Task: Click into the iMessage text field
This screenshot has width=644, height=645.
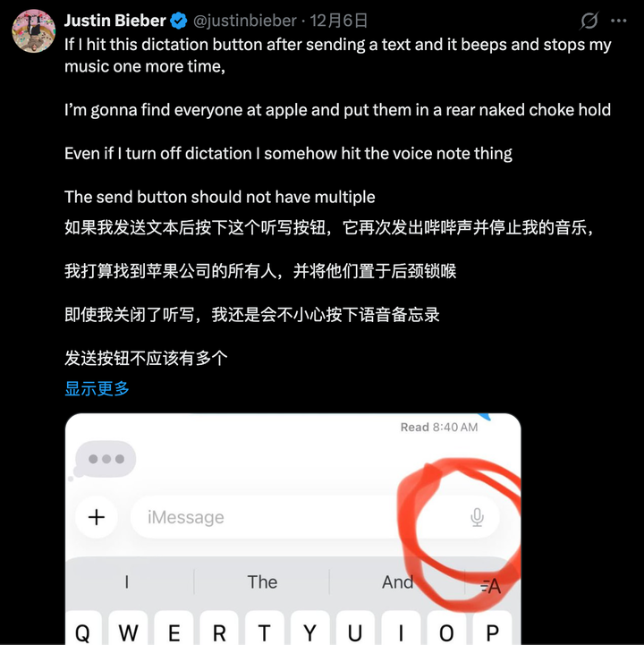Action: pos(315,517)
